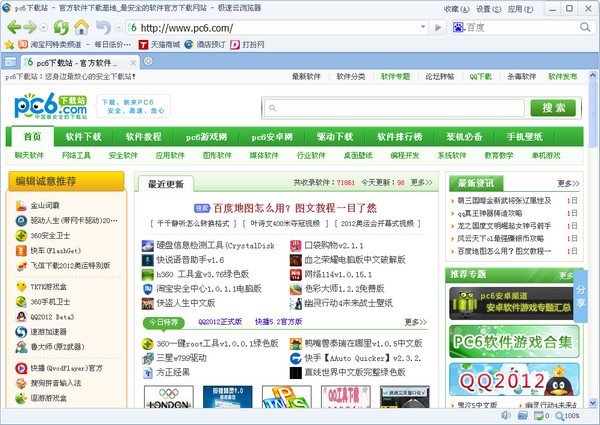Screen dimensions: 600x425
Task: Open new tab with plus icon
Action: [x=148, y=61]
